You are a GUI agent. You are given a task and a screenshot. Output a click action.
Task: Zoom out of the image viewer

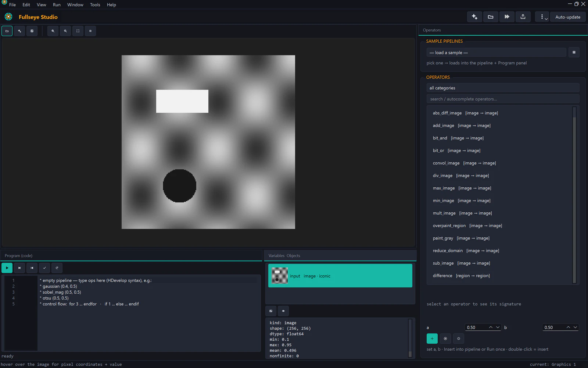(65, 31)
